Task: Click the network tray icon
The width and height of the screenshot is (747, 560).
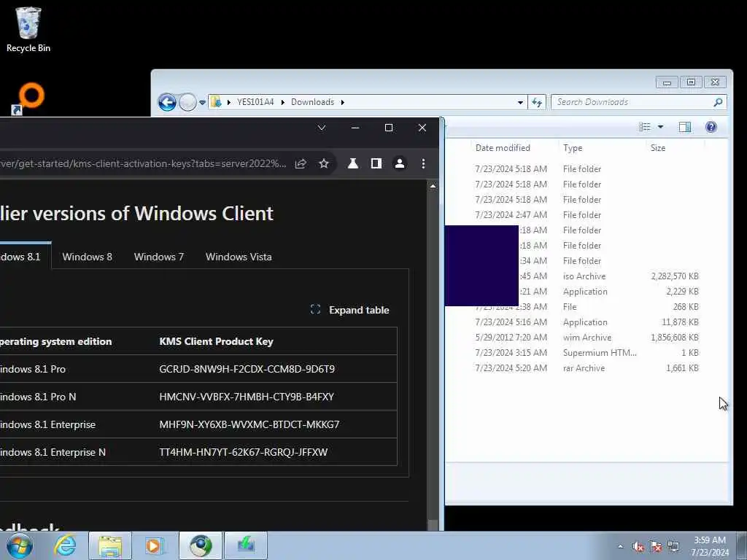Action: tap(673, 547)
